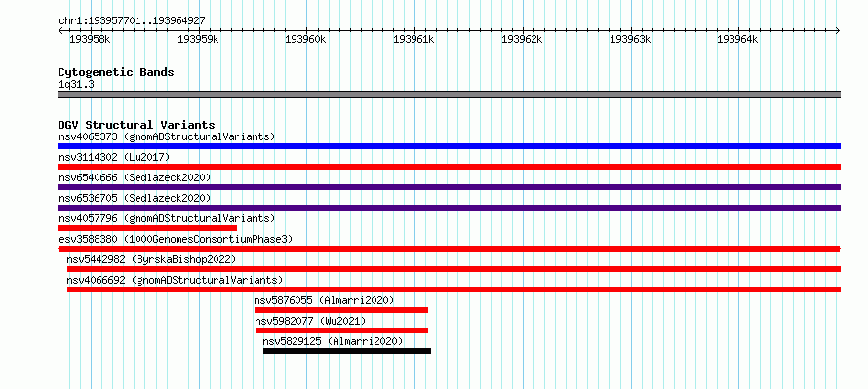Screen dimensions: 868x389
Task: Click the DGV Structural Variants track title
Action: pos(137,125)
